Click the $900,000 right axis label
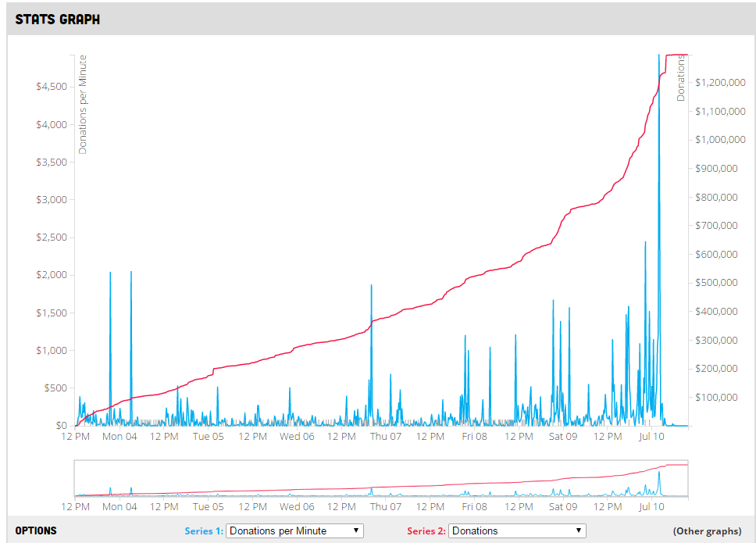The image size is (756, 543). pyautogui.click(x=716, y=169)
